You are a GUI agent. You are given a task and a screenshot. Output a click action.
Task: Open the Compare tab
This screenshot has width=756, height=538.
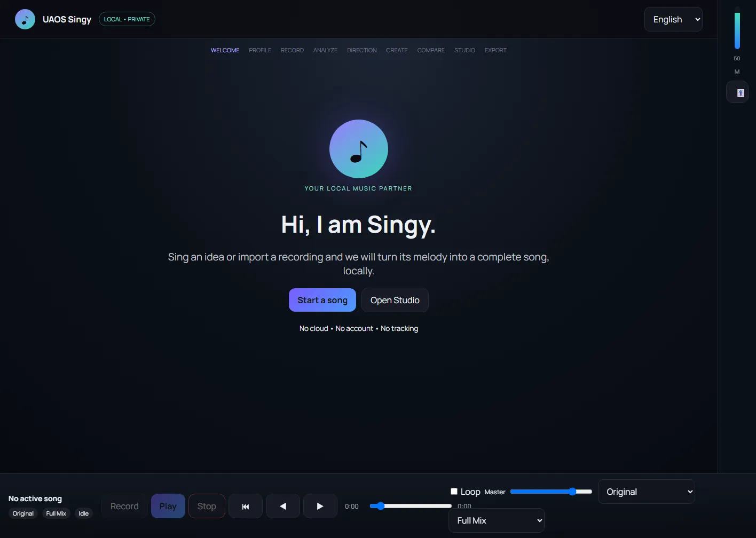click(x=431, y=50)
